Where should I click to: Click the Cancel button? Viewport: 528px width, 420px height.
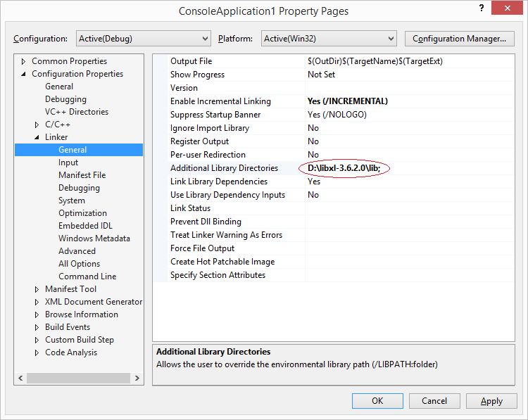click(x=434, y=401)
